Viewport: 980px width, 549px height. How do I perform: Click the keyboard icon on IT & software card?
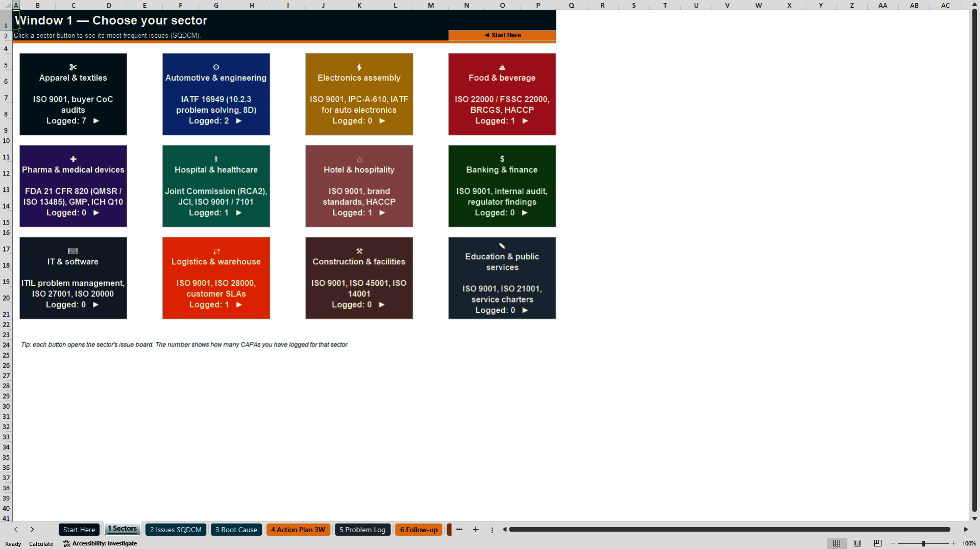click(x=73, y=251)
